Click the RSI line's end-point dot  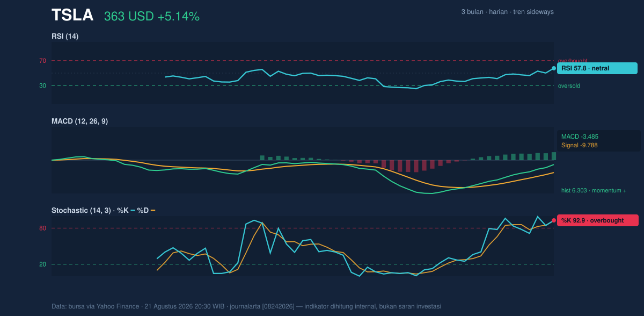tap(554, 68)
